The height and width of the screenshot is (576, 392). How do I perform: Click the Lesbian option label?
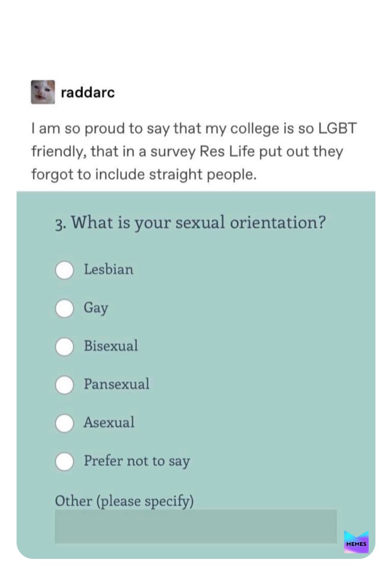click(x=109, y=269)
